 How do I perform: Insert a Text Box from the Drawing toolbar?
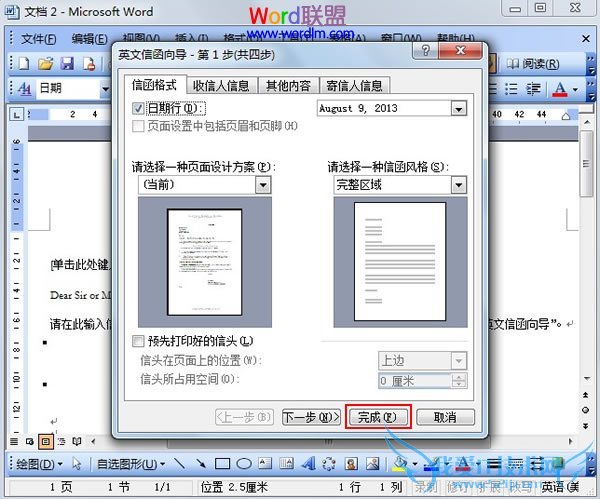pos(265,464)
